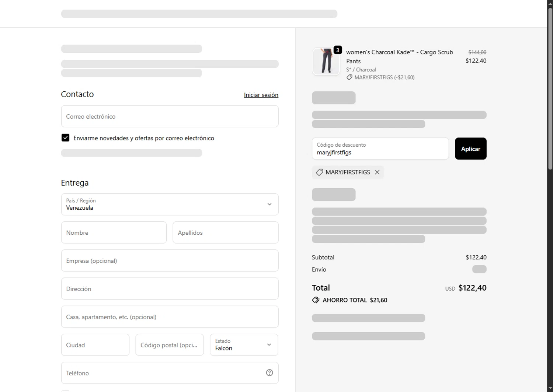
Task: Click into the Nombre field
Action: click(114, 232)
